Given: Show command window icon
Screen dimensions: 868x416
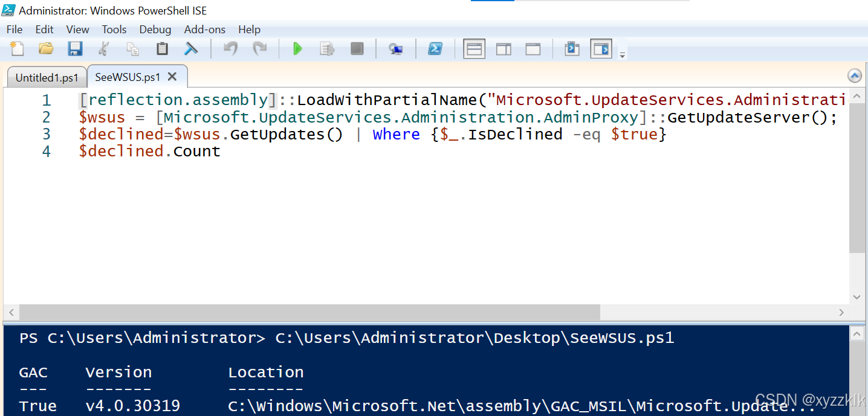Looking at the screenshot, I should (x=572, y=48).
